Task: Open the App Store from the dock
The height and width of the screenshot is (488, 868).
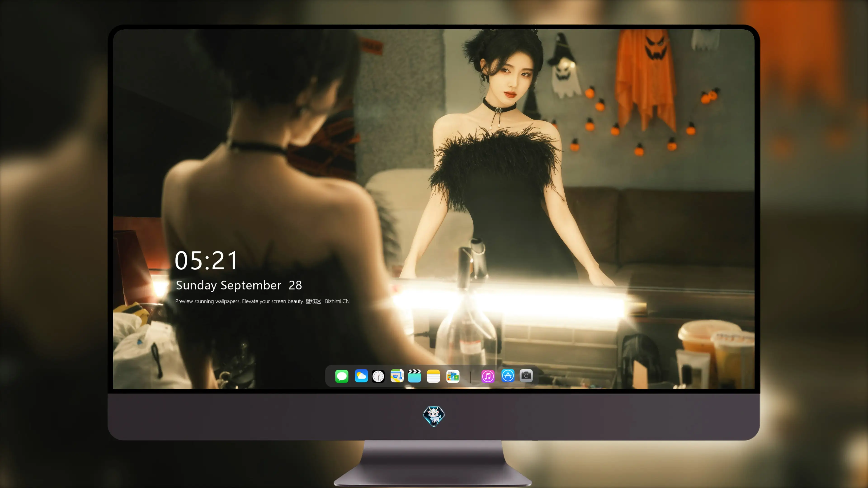Action: [507, 376]
